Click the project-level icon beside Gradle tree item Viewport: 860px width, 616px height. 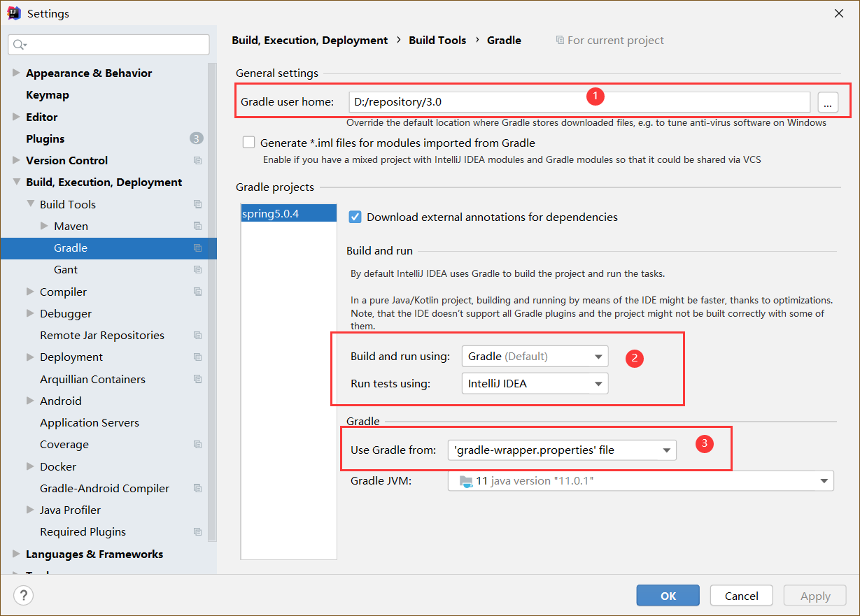click(197, 248)
